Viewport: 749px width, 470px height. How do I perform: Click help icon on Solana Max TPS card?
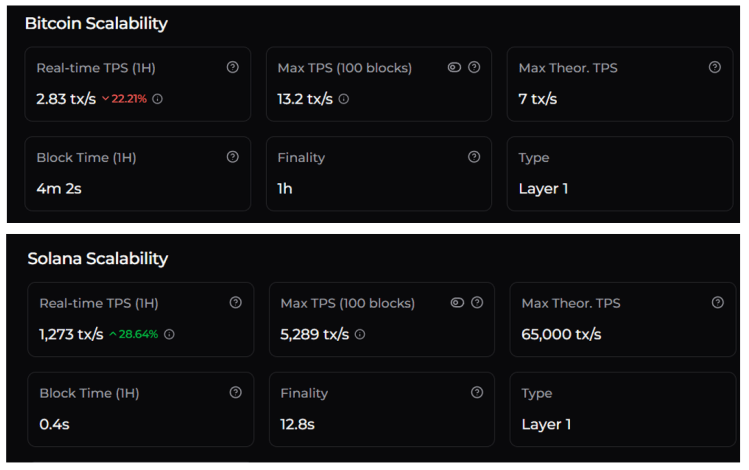[477, 303]
